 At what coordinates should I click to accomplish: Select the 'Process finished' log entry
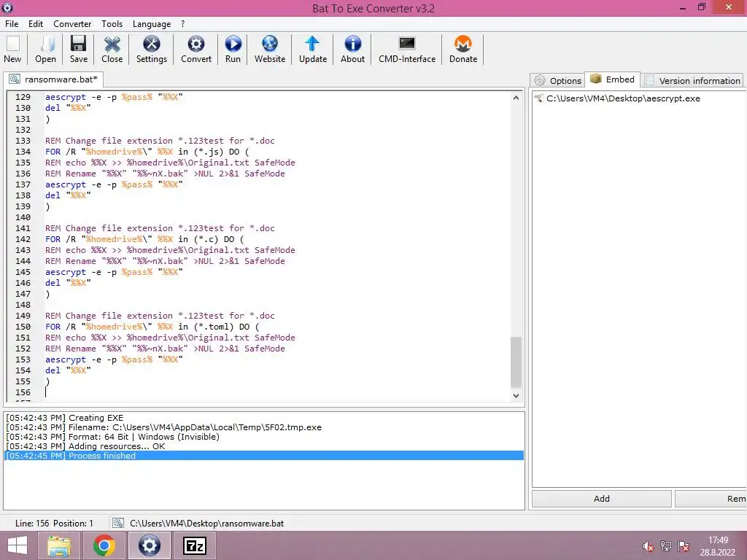(264, 456)
